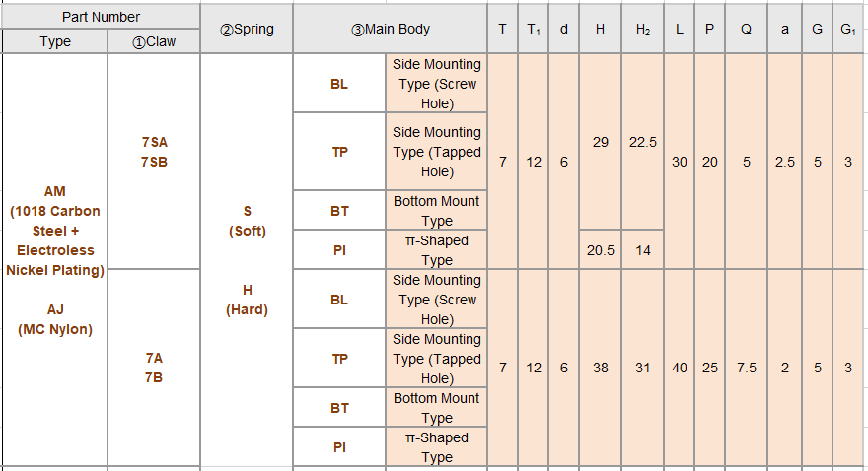Select the Q column header
The height and width of the screenshot is (471, 868).
[747, 29]
